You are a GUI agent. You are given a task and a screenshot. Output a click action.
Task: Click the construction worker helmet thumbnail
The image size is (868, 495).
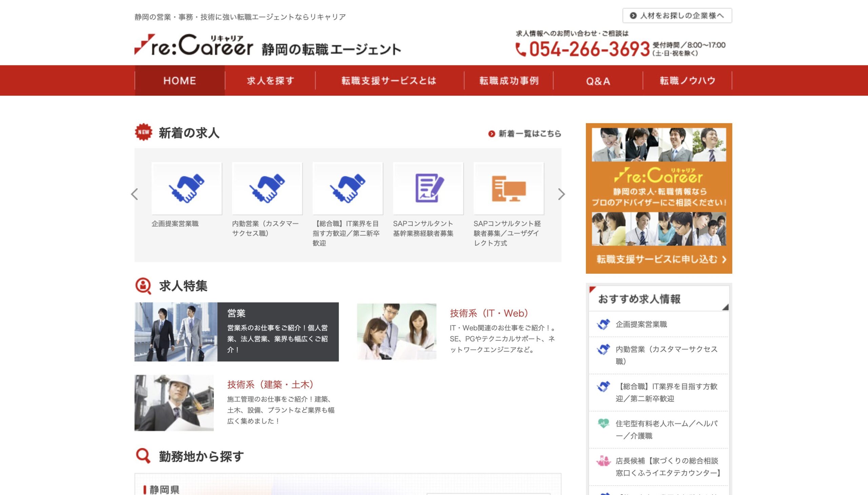[174, 403]
